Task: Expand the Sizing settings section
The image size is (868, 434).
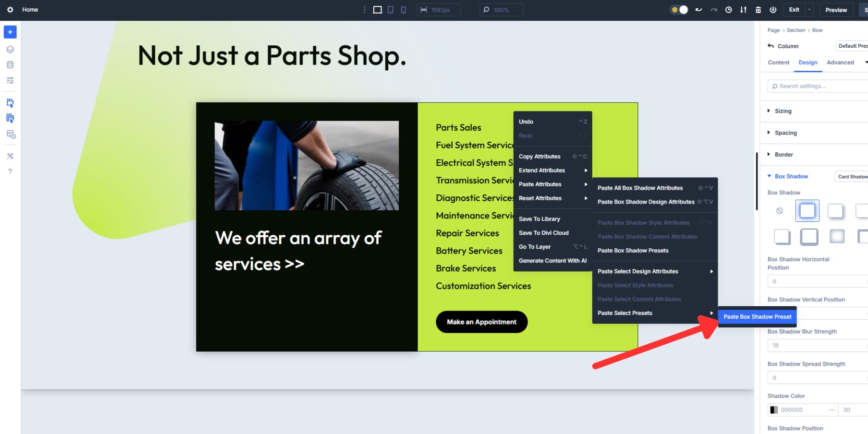Action: click(782, 111)
